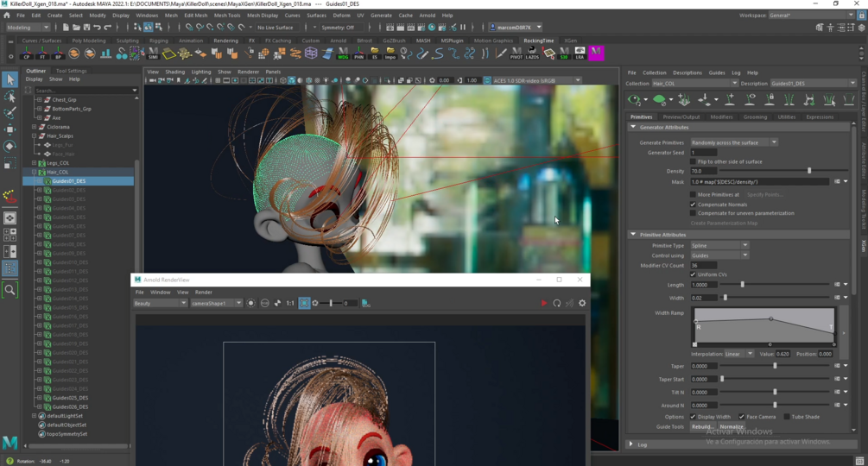The width and height of the screenshot is (868, 466).
Task: Toggle Uniform CVs checkbox
Action: (693, 274)
